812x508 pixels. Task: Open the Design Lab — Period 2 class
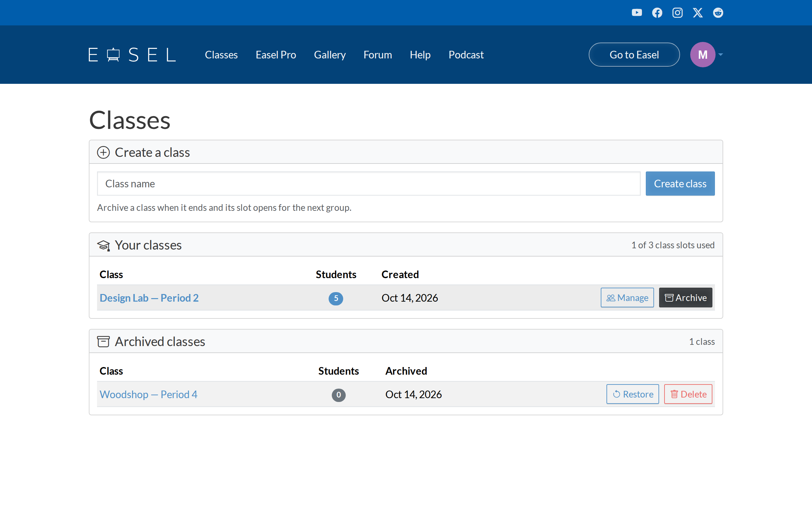pos(149,298)
